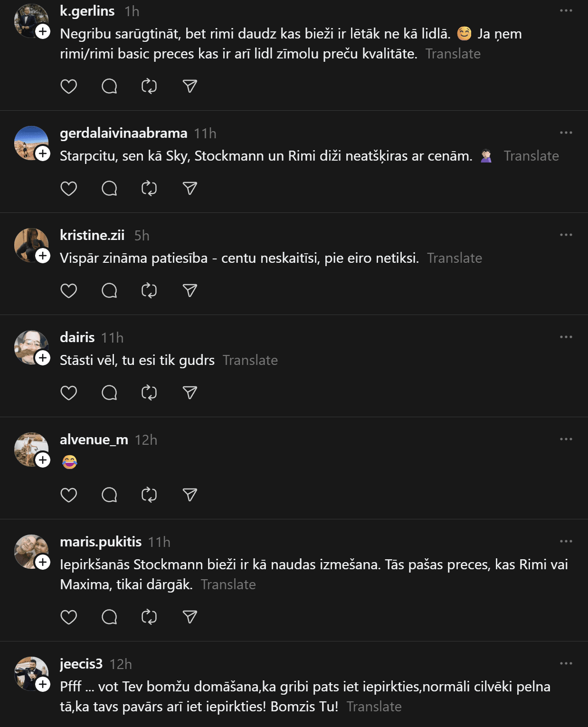
Task: View alvenue_m's profile picture
Action: (29, 447)
